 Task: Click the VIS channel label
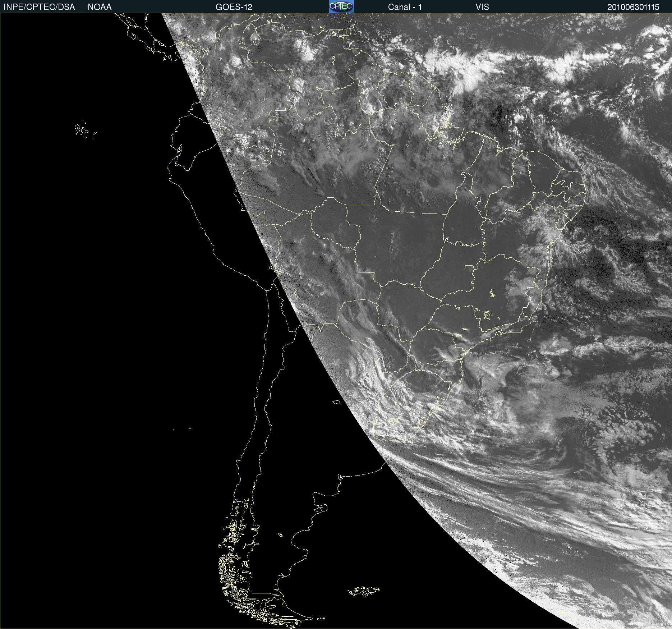click(x=482, y=7)
